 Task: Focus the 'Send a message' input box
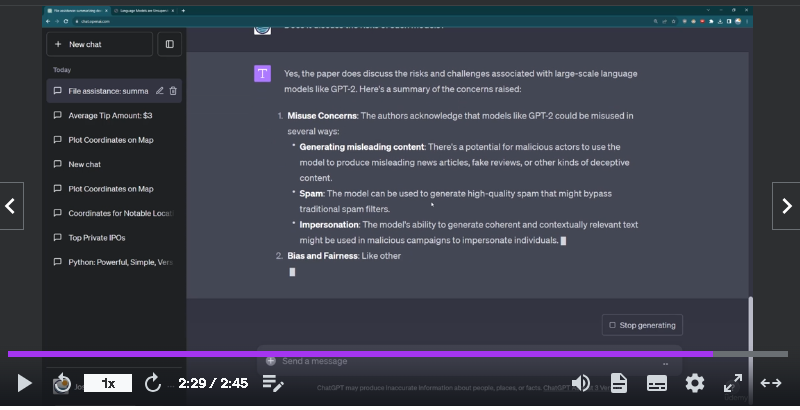[469, 361]
